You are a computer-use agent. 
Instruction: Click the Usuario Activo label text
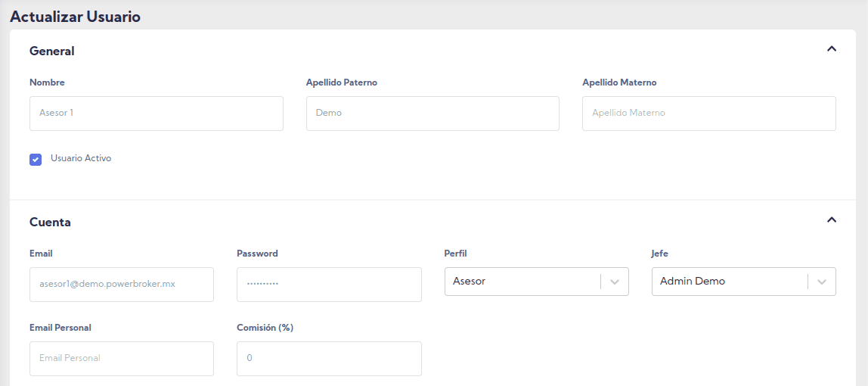[81, 158]
